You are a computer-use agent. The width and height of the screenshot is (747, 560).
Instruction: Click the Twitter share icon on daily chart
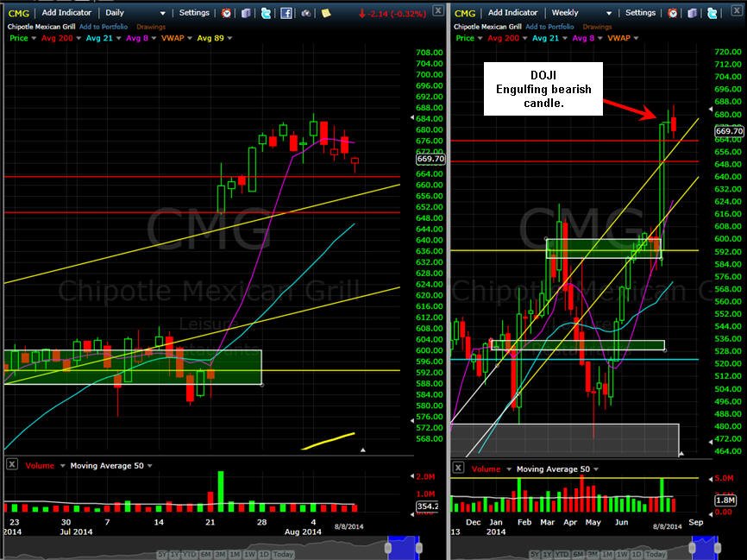(266, 13)
